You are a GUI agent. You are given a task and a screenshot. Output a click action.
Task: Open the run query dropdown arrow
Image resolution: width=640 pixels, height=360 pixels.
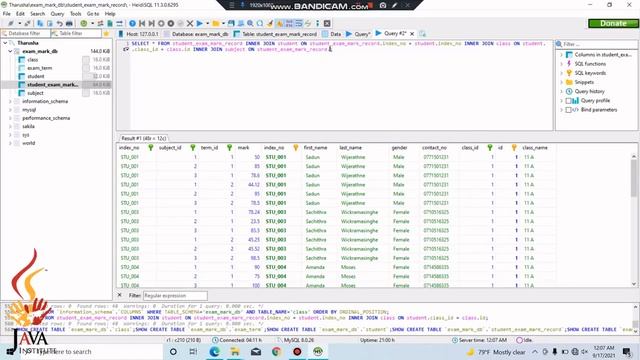[207, 24]
